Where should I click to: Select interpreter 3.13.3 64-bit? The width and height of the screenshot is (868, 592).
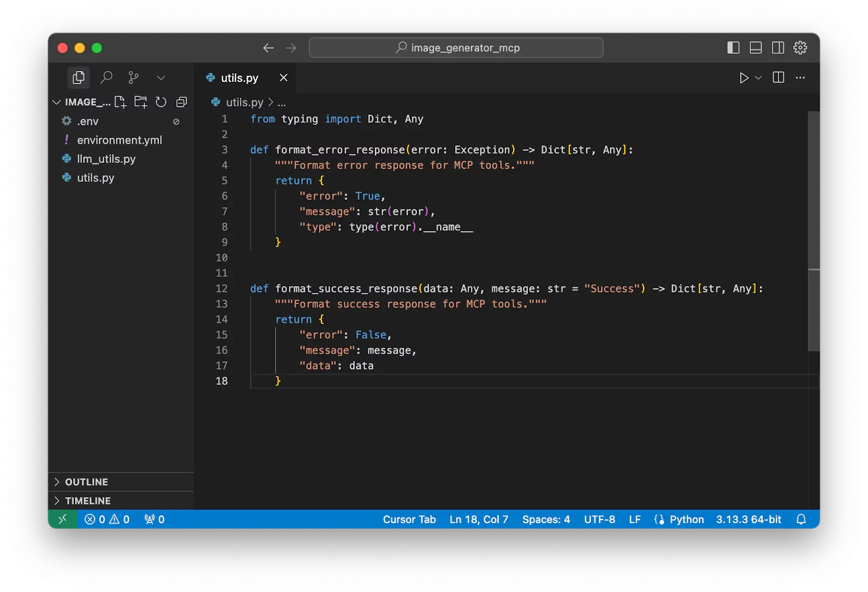coord(749,519)
